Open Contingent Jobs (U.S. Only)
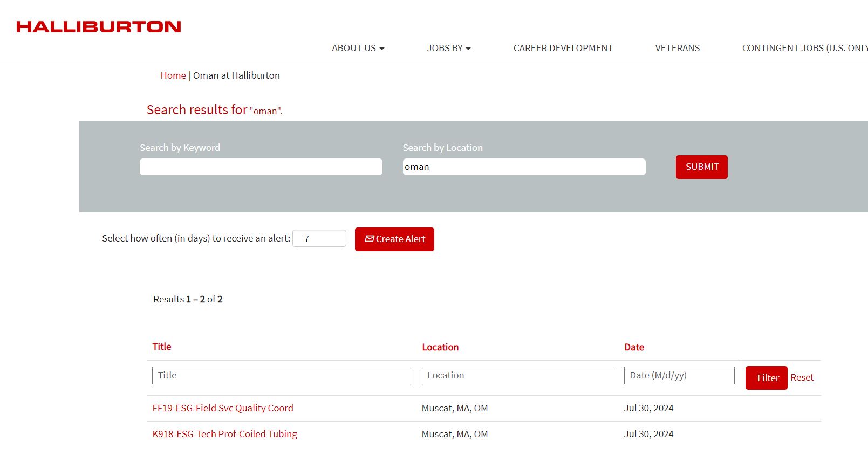The image size is (868, 462). click(x=805, y=48)
